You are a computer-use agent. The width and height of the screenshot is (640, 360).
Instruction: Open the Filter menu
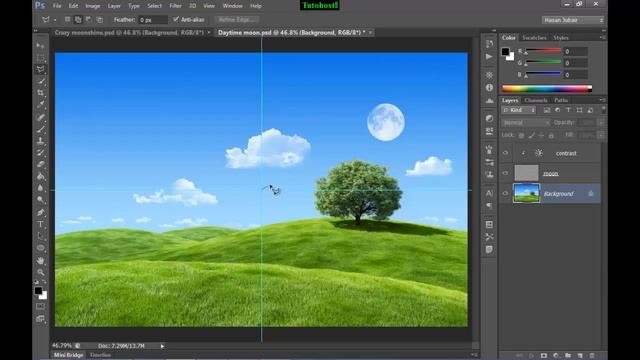175,6
